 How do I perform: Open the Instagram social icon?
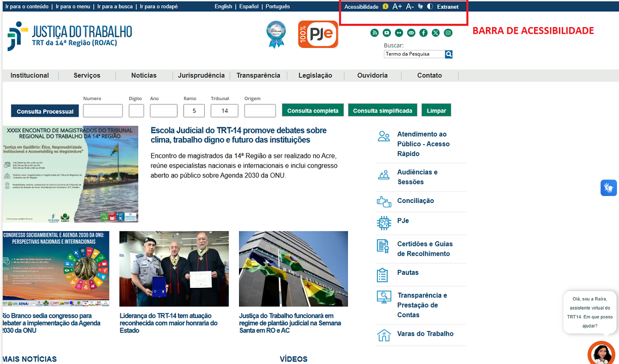click(448, 33)
